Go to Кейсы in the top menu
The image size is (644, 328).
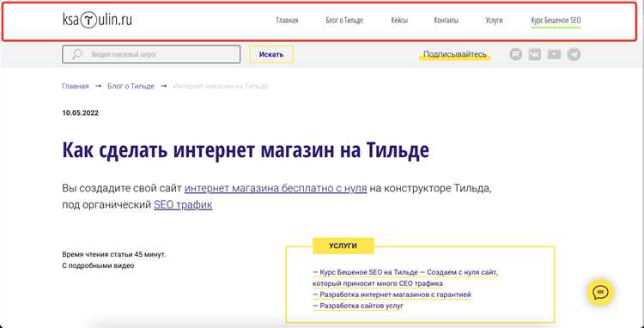point(399,21)
